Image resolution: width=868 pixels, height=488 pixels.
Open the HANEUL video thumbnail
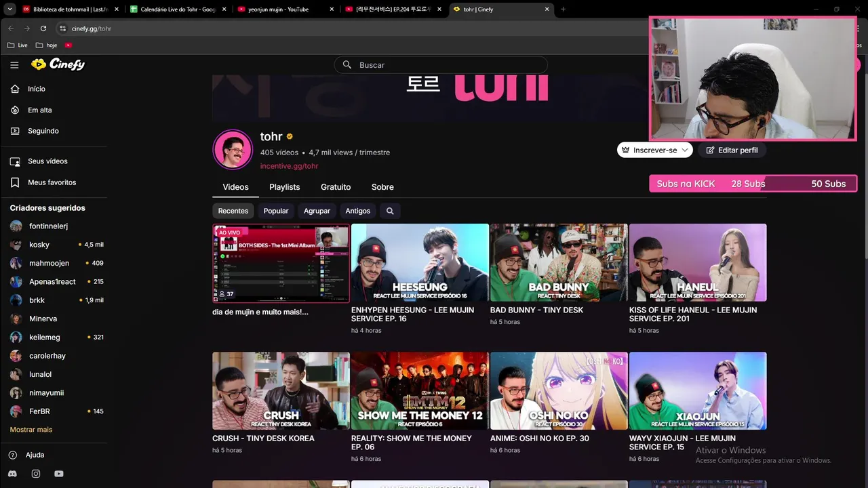(x=698, y=262)
